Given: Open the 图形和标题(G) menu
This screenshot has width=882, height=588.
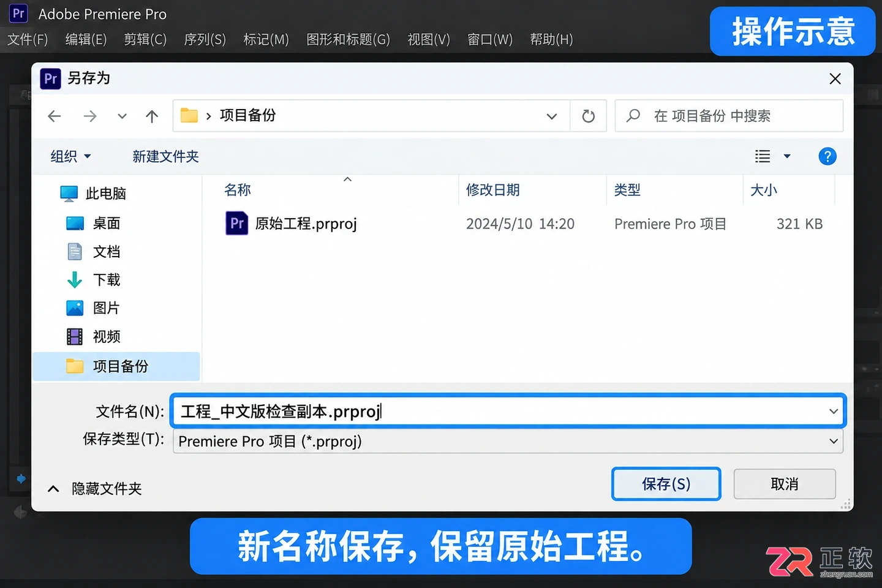Looking at the screenshot, I should (x=348, y=39).
